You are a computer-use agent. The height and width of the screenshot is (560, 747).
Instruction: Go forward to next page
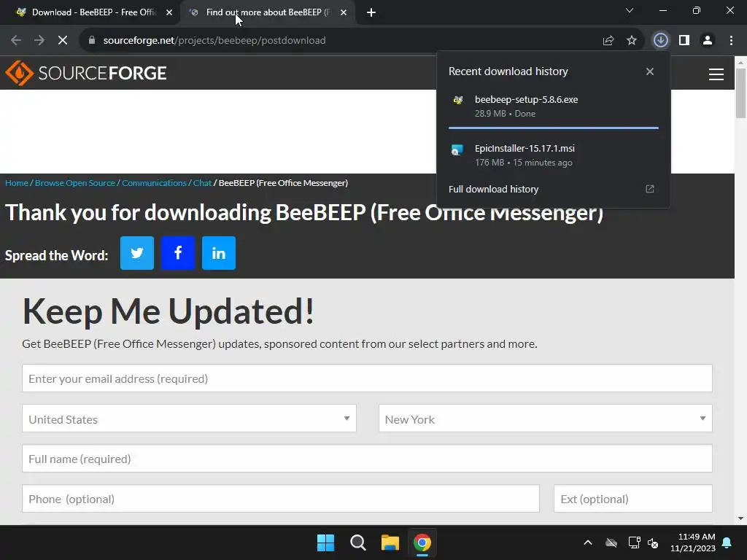39,40
